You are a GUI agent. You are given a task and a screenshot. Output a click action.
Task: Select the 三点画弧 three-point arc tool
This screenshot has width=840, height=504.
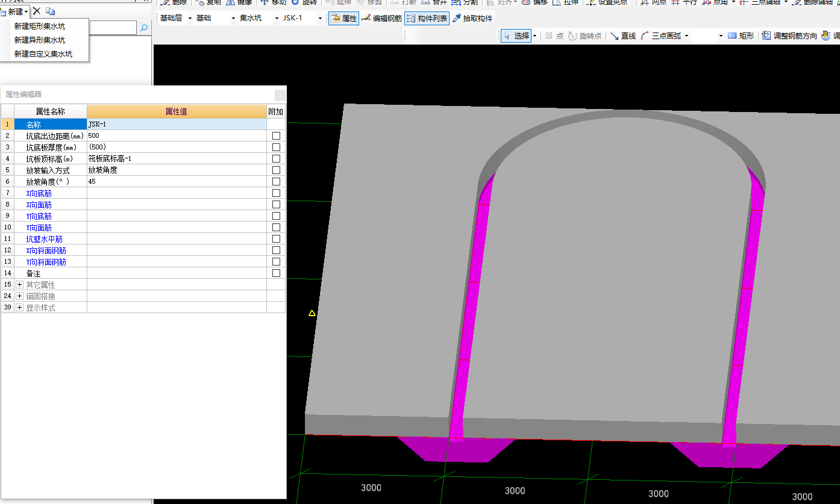coord(661,36)
